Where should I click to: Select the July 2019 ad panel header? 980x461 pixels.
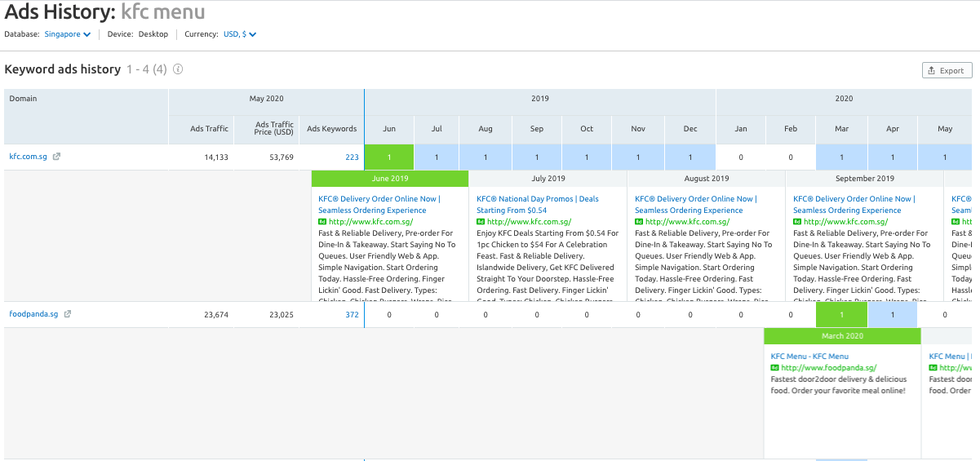pos(548,179)
